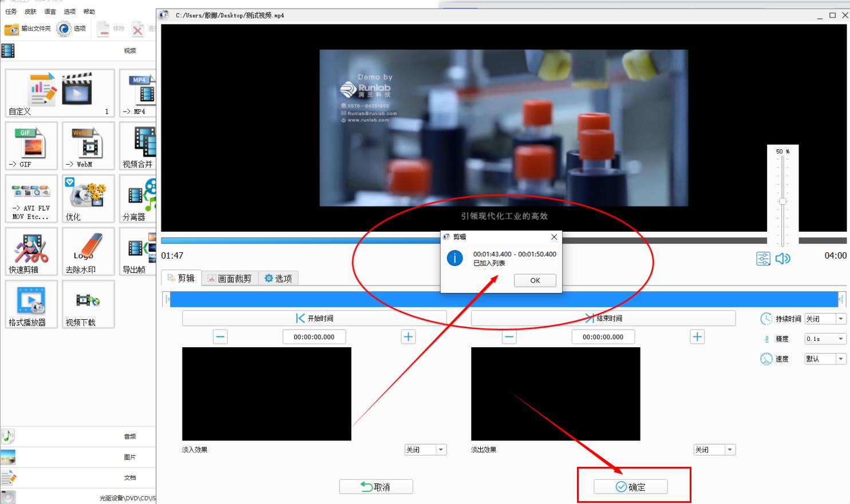Launch the 去除水印 watermark remover

pos(88,252)
